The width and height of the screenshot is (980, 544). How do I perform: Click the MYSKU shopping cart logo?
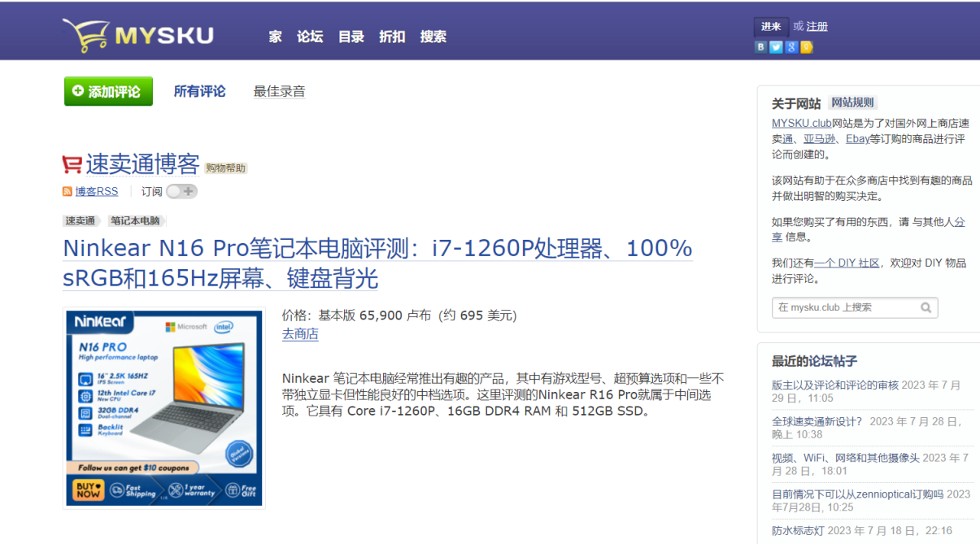point(137,36)
